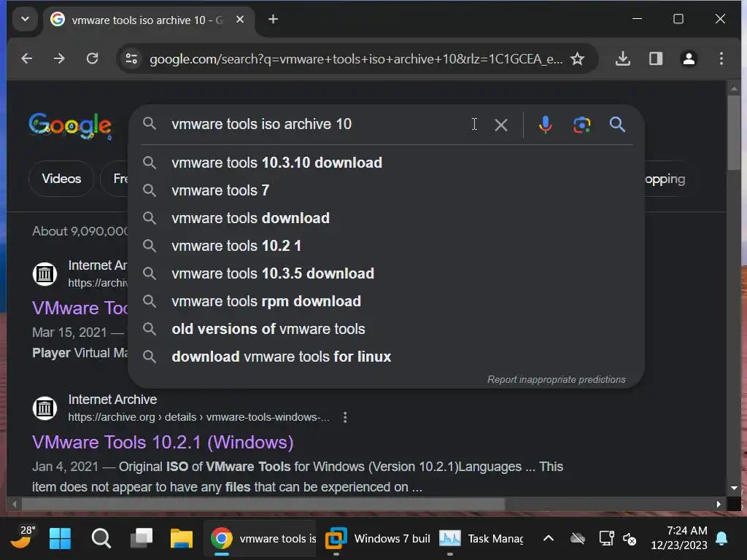The height and width of the screenshot is (560, 747).
Task: Open weather widget showing 28°
Action: tap(23, 537)
